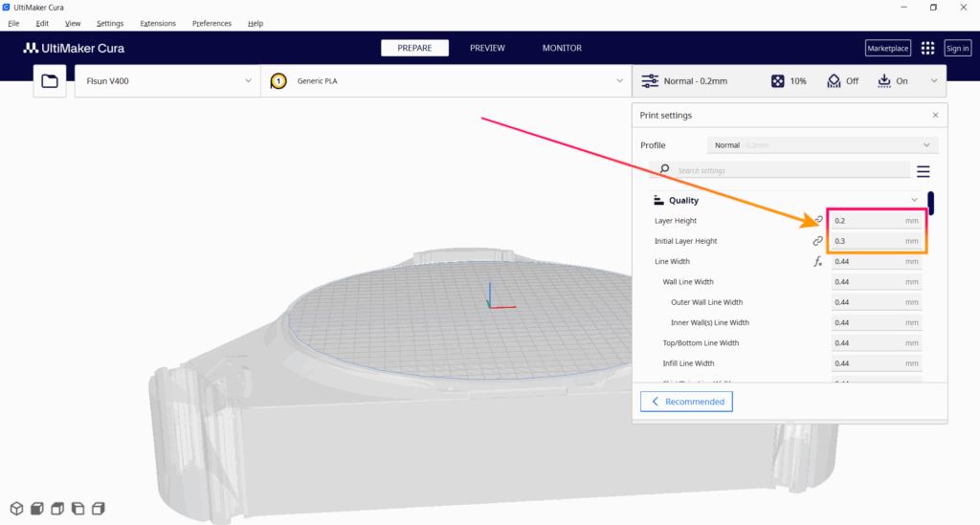Open the Flsun V400 printer dropdown
Viewport: 980px width, 525px height.
[167, 81]
